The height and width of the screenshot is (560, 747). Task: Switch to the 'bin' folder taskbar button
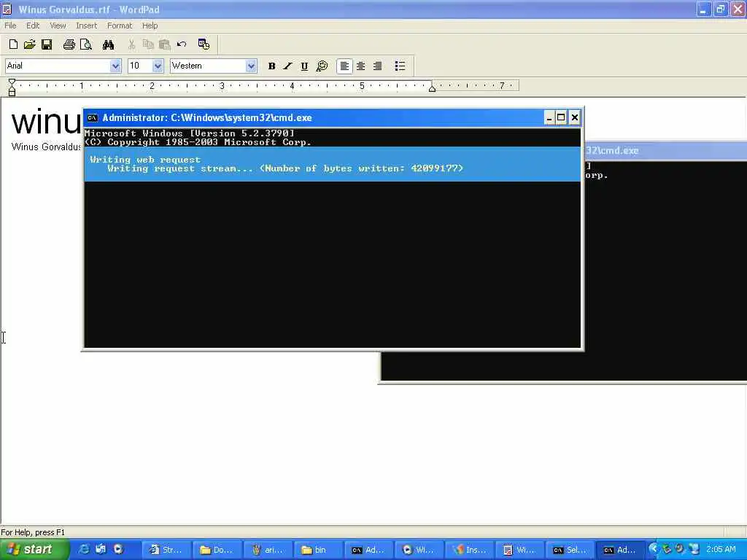318,550
